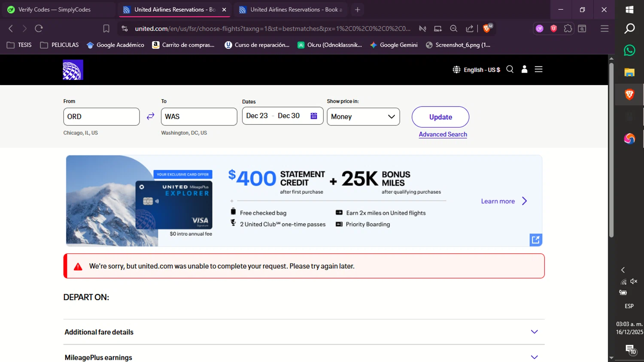Image resolution: width=644 pixels, height=362 pixels.
Task: Open Brave browser taskbar icon
Action: tap(629, 94)
